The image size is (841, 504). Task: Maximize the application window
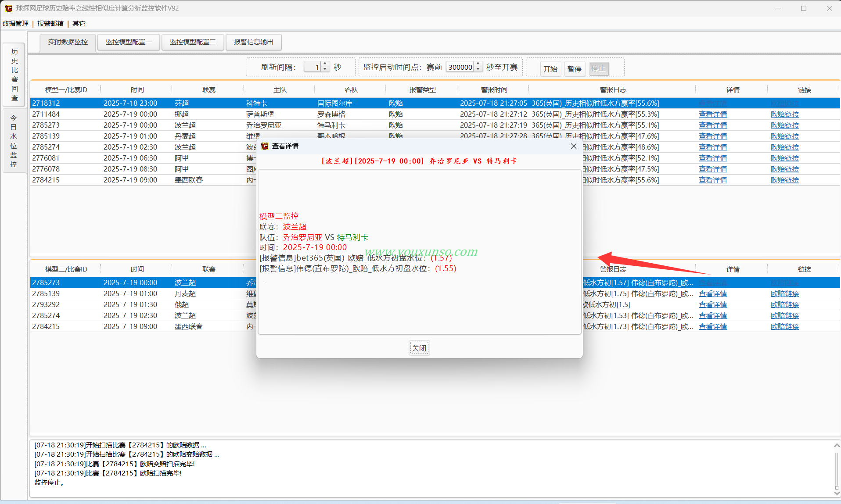coord(804,8)
